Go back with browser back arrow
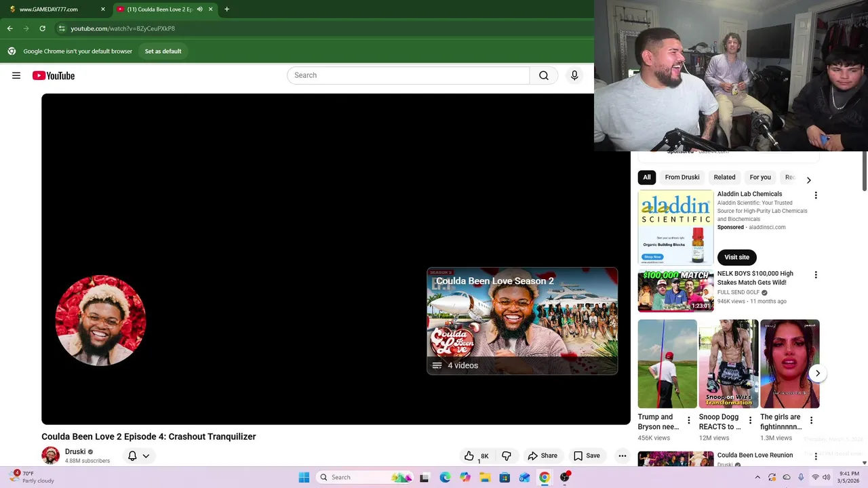The image size is (868, 488). 9,28
